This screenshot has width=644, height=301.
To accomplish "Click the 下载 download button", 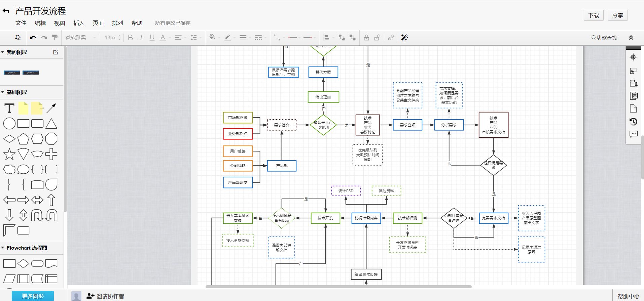I will point(594,15).
